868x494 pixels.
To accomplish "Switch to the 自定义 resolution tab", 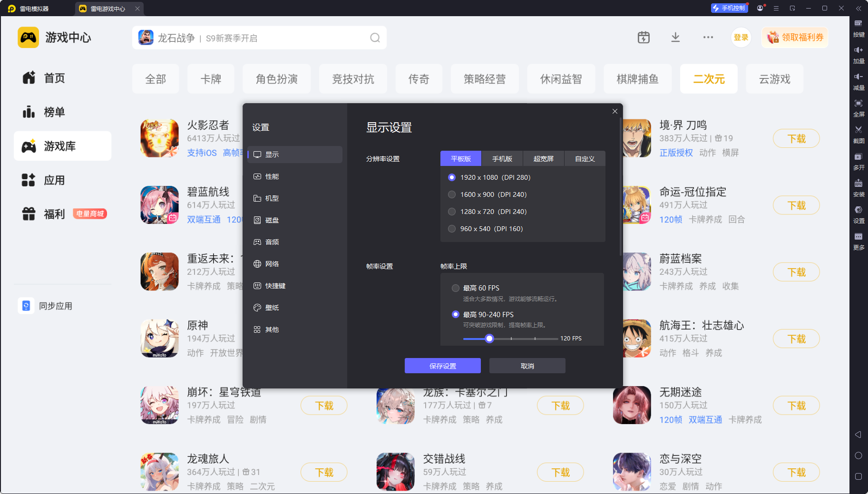I will point(585,159).
